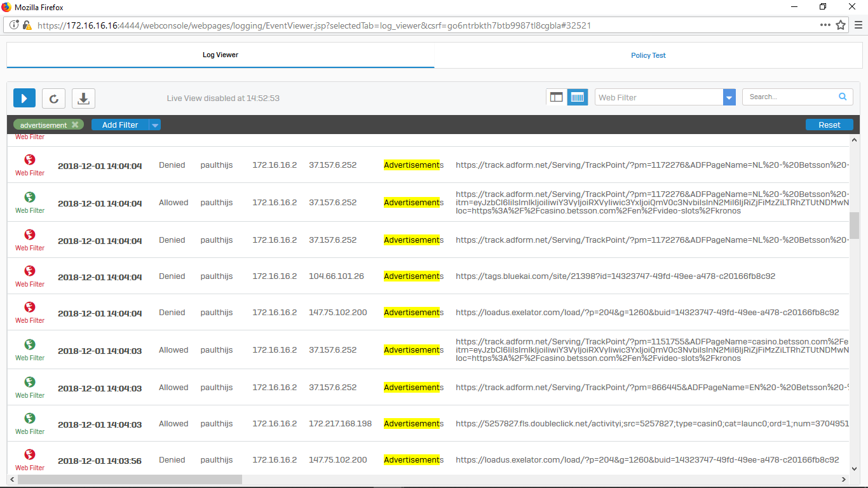Switch to the Policy Test tab

click(648, 55)
